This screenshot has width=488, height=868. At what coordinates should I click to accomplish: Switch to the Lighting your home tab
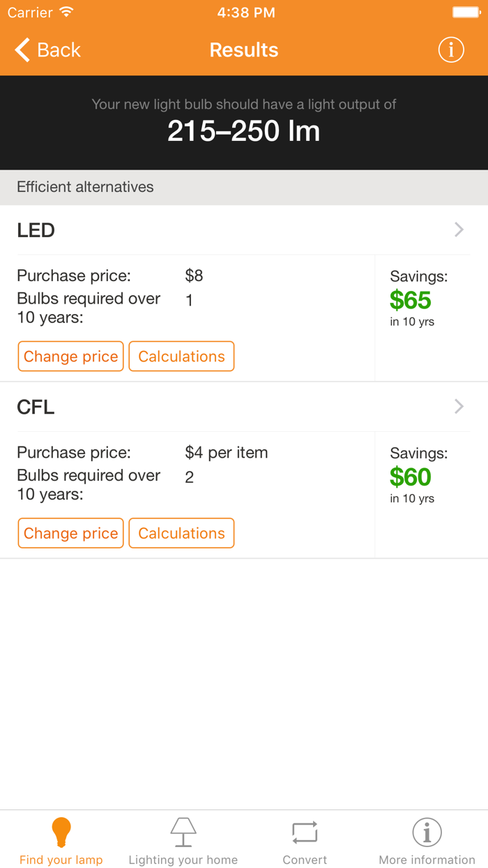183,841
